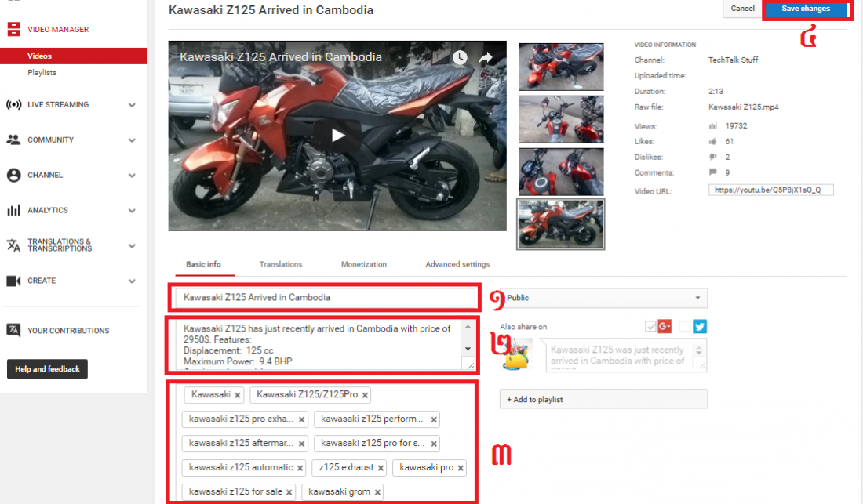Image resolution: width=863 pixels, height=504 pixels.
Task: Open Video Manager icon in sidebar
Action: click(x=14, y=29)
